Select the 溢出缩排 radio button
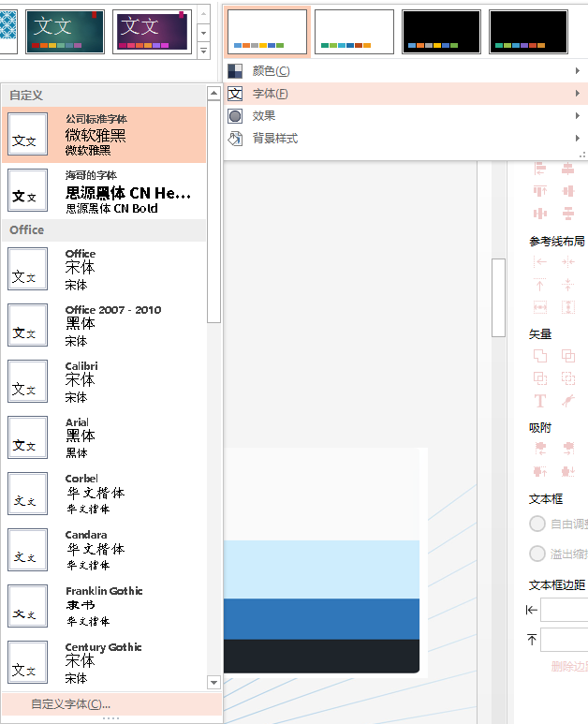Image resolution: width=588 pixels, height=724 pixels. coord(537,554)
